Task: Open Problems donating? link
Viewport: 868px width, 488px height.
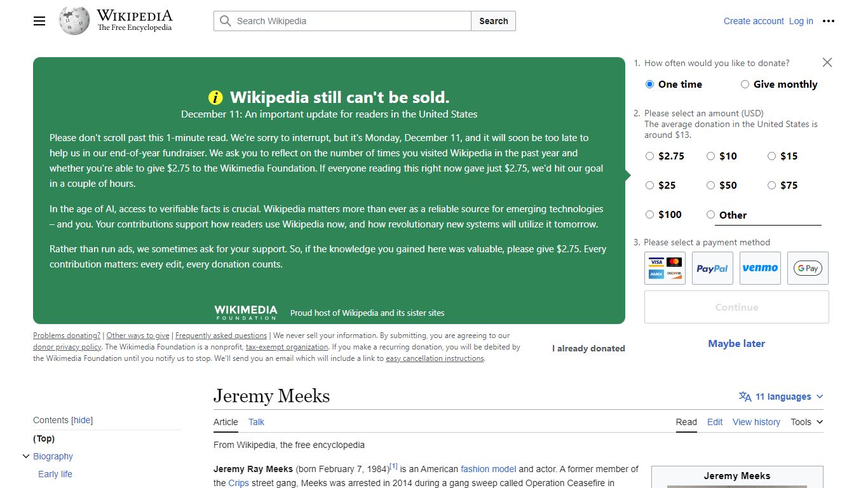Action: pos(67,335)
